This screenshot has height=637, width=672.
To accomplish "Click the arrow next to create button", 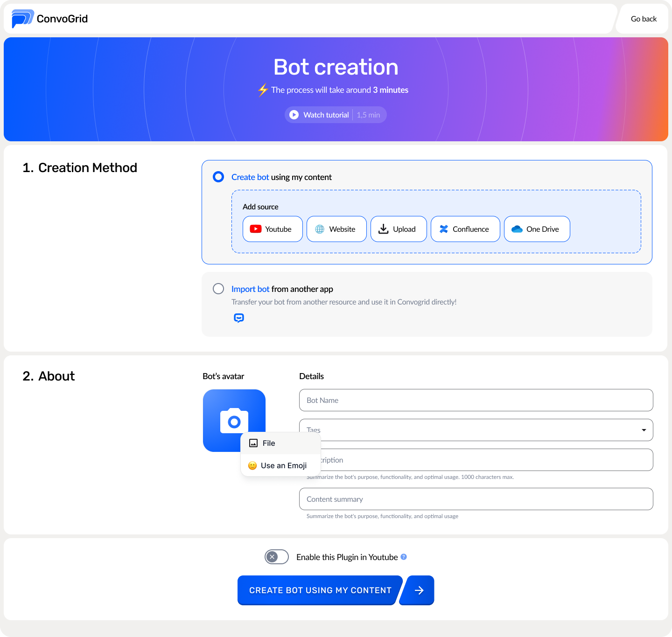I will tap(419, 590).
